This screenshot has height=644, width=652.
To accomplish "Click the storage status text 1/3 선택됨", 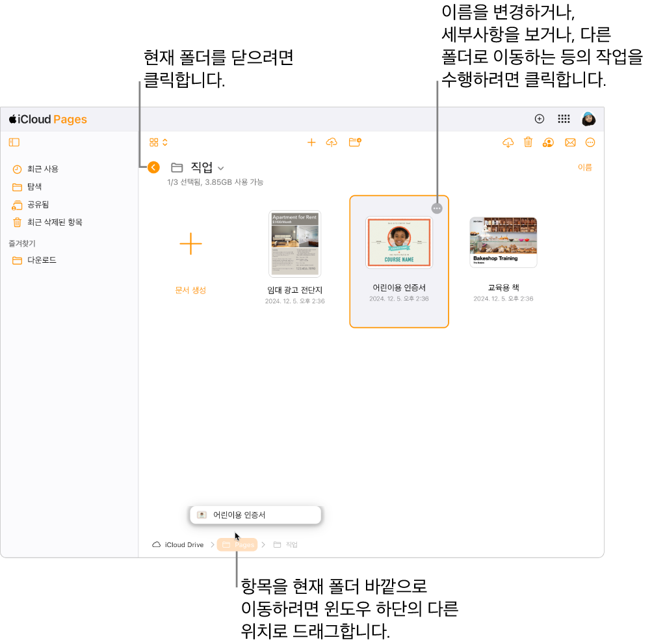I will tap(215, 181).
